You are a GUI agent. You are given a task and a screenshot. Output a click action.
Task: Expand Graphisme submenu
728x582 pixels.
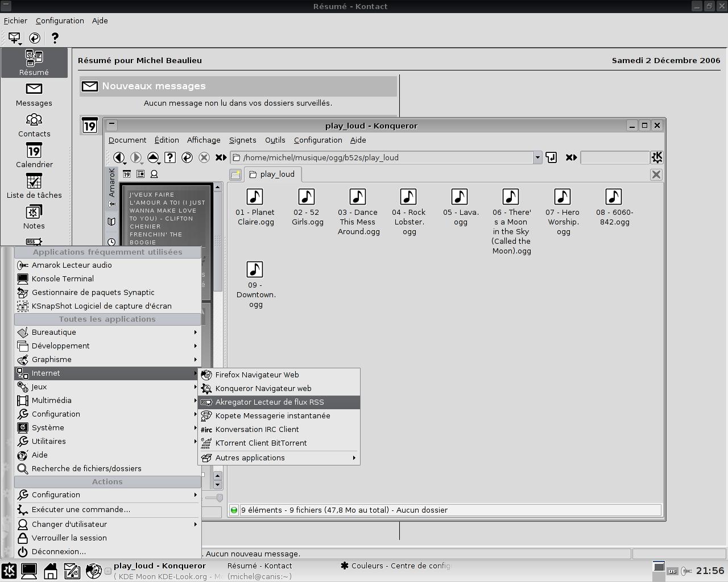(x=107, y=359)
